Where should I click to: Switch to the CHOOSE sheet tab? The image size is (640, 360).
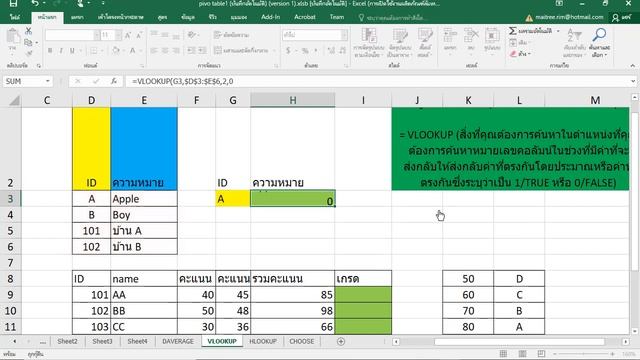point(302,341)
